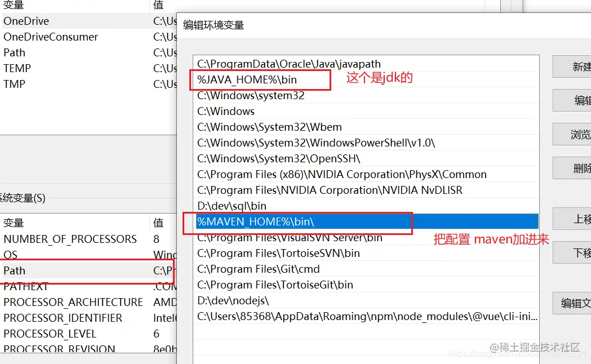Select the PATHEXT system variable row

pyautogui.click(x=88, y=287)
